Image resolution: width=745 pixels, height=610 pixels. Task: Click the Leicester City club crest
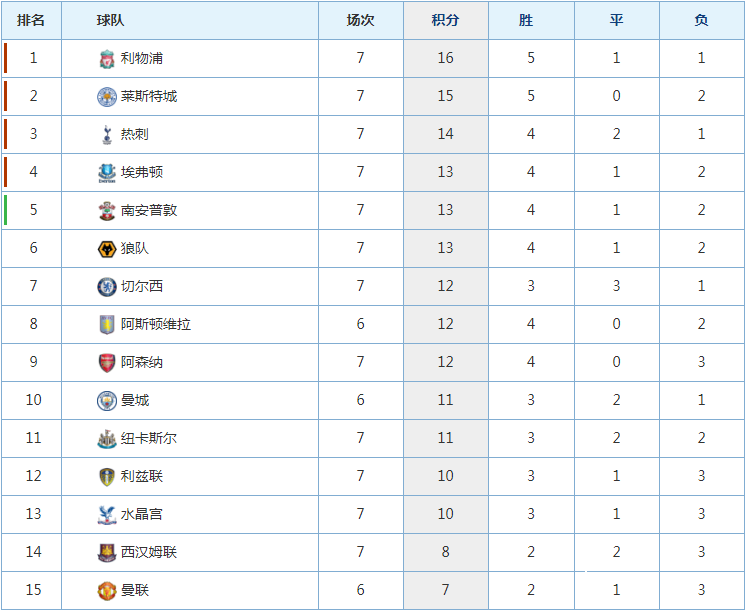click(107, 97)
